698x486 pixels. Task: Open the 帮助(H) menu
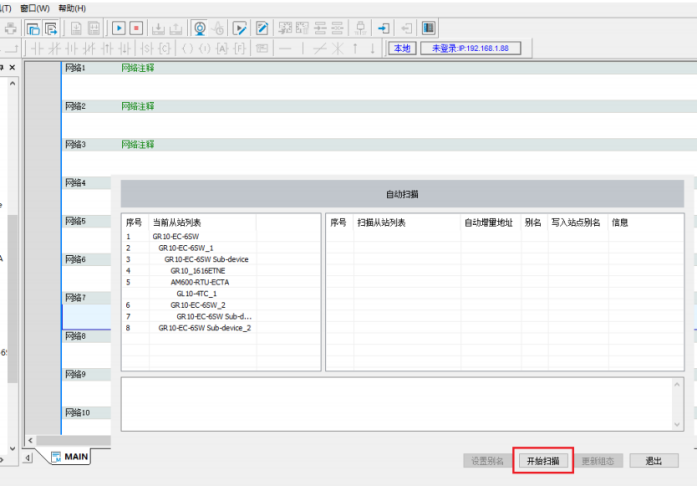click(x=72, y=8)
